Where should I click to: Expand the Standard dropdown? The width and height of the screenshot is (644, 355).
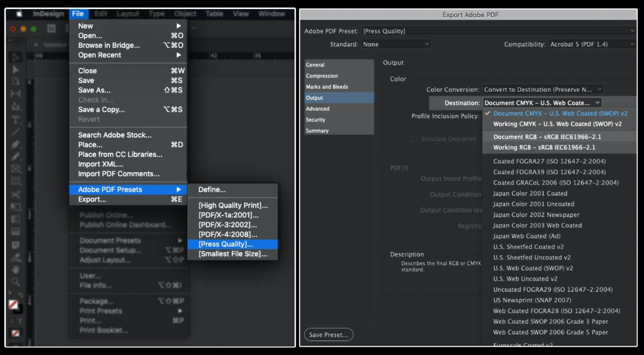pos(395,44)
